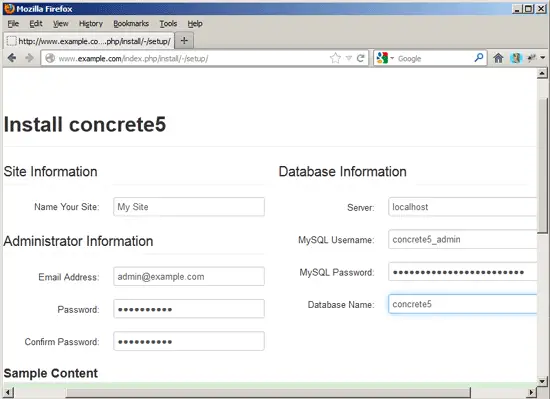The height and width of the screenshot is (399, 550).
Task: Open the Firefox home page icon
Action: pos(498,58)
